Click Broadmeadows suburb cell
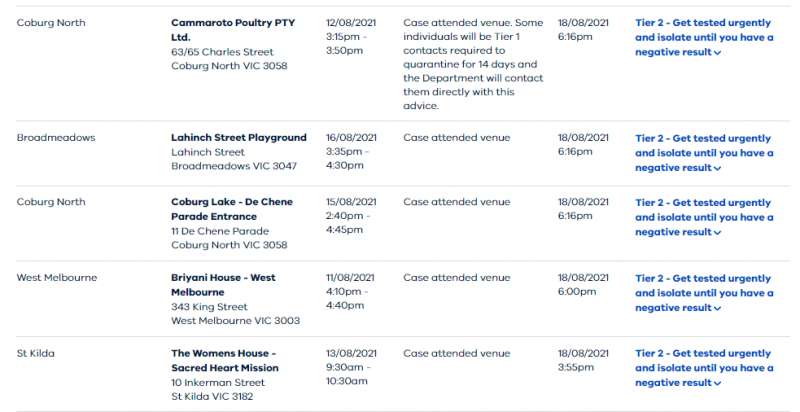Screen dimensions: 800x412 (56, 138)
